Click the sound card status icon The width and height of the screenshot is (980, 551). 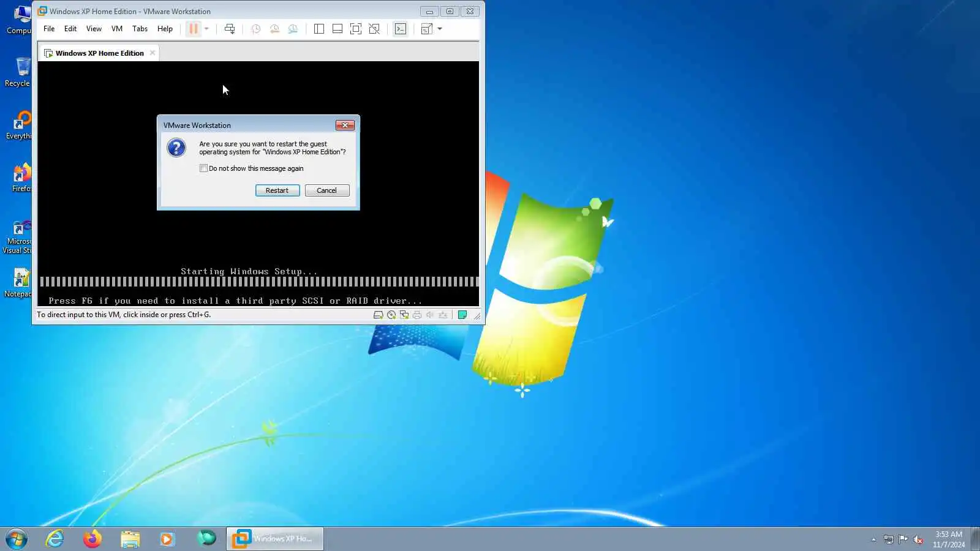click(x=430, y=315)
